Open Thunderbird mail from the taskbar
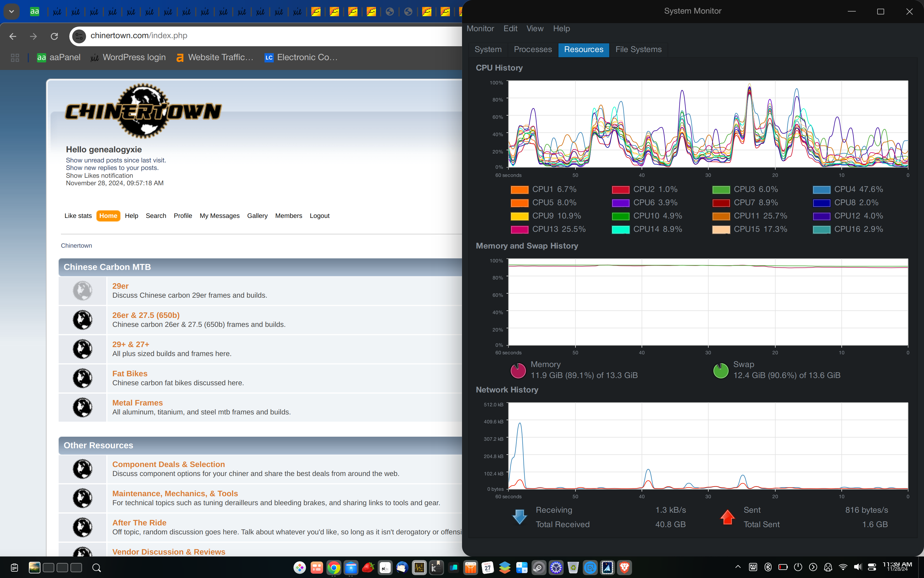This screenshot has width=924, height=578. 402,568
